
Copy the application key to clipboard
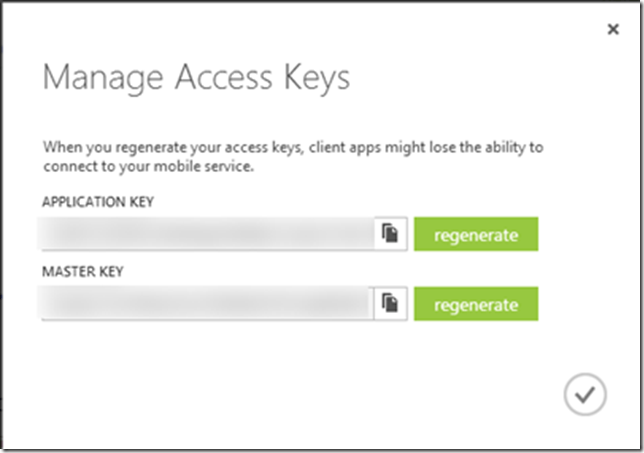point(390,234)
